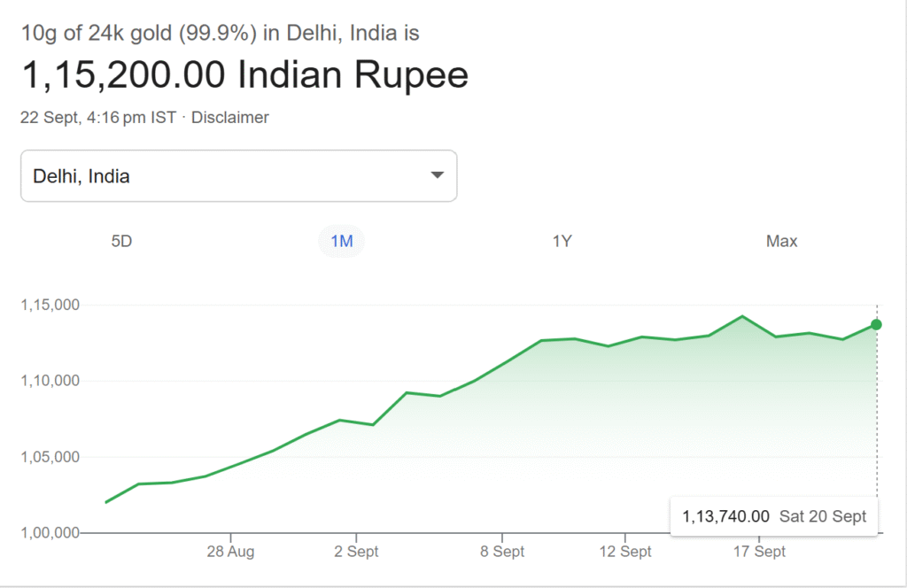
Task: Switch to the 5D time range
Action: point(121,241)
